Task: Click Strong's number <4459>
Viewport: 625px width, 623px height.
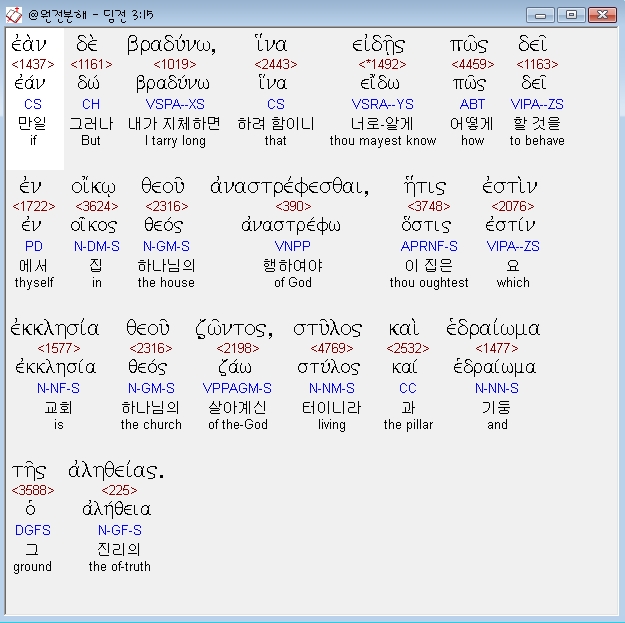Action: 473,64
